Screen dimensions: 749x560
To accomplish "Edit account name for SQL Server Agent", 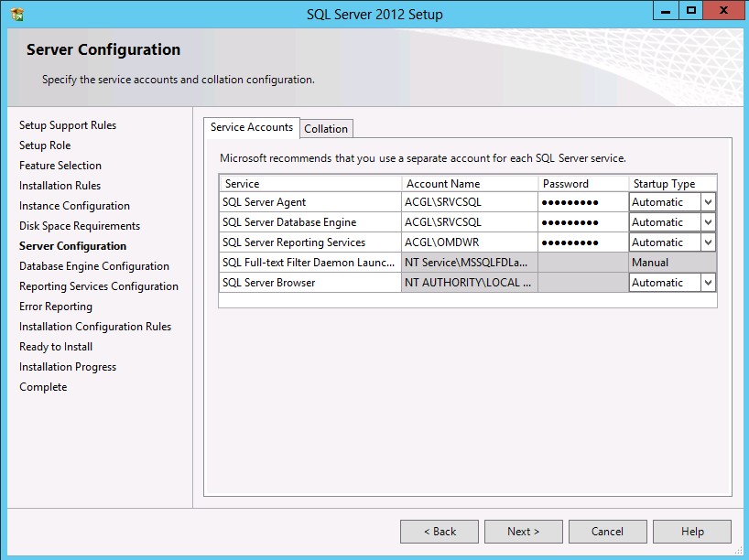I will pyautogui.click(x=470, y=202).
